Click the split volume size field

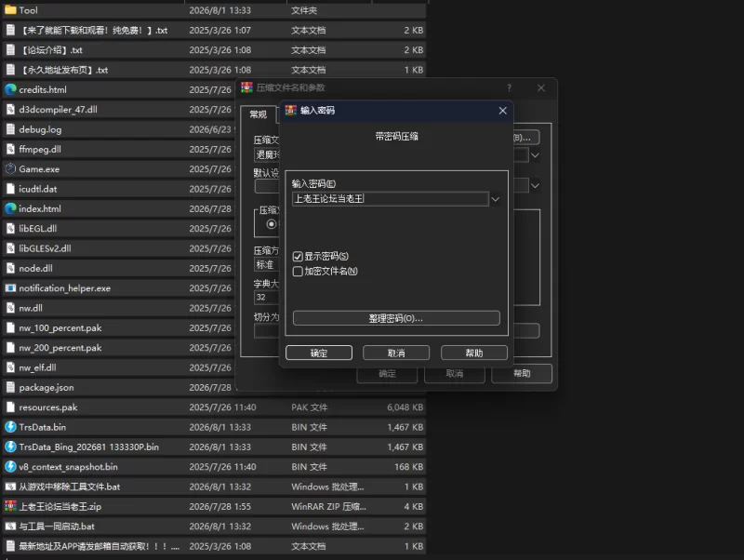267,331
